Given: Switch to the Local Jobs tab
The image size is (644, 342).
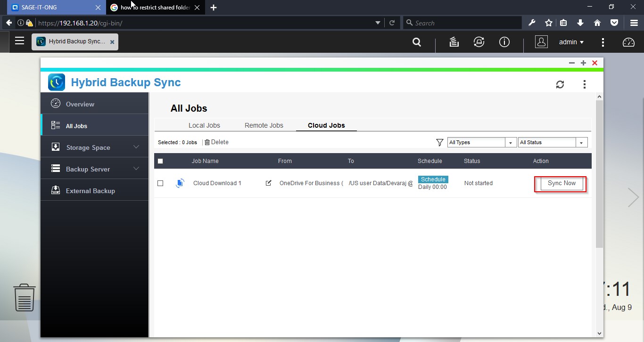Looking at the screenshot, I should tap(204, 125).
